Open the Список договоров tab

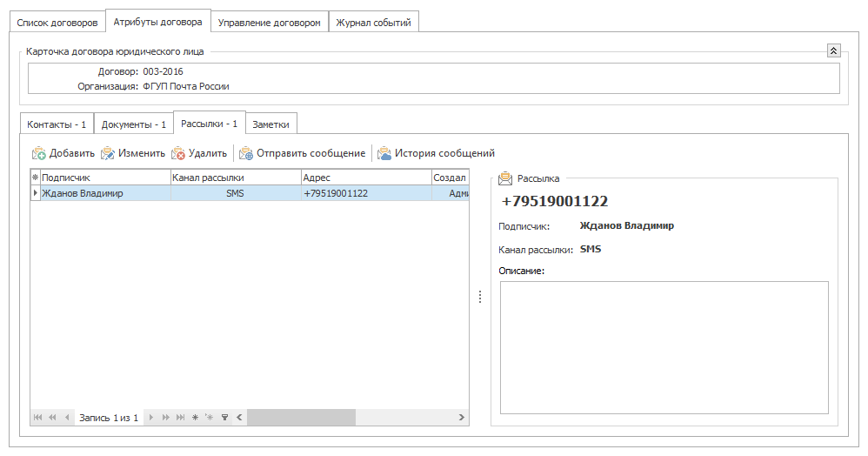[x=57, y=23]
